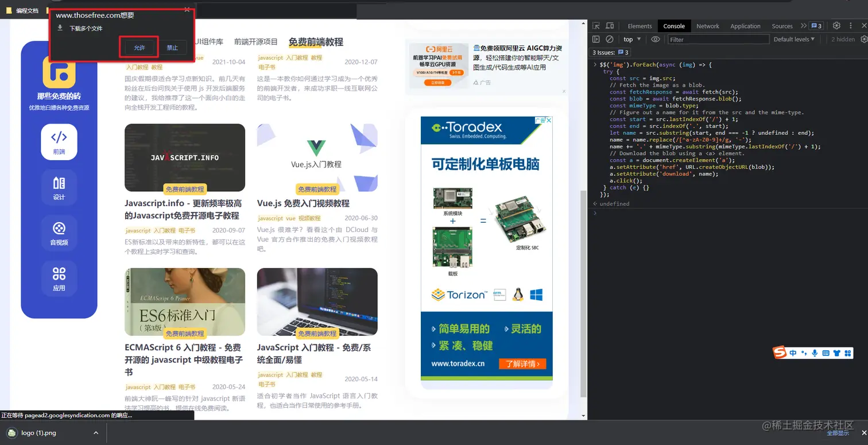Click the undefined result line in console
This screenshot has height=445, width=868.
614,204
